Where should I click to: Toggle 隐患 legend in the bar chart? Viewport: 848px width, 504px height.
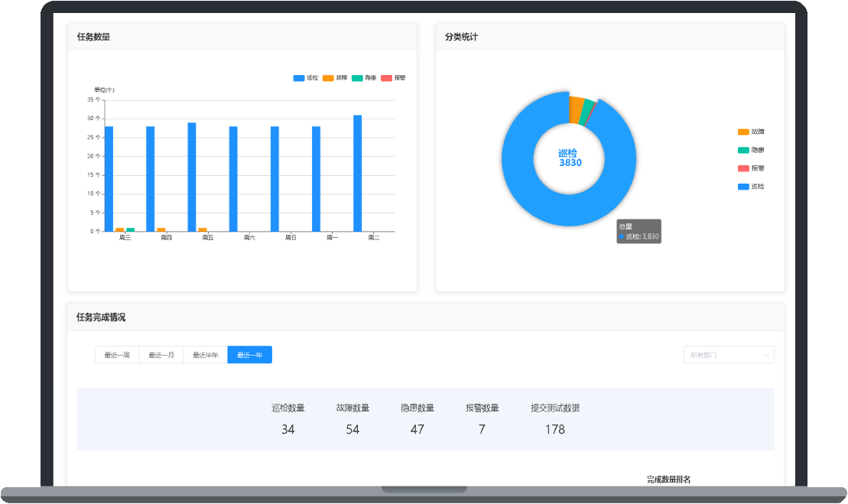(x=364, y=78)
